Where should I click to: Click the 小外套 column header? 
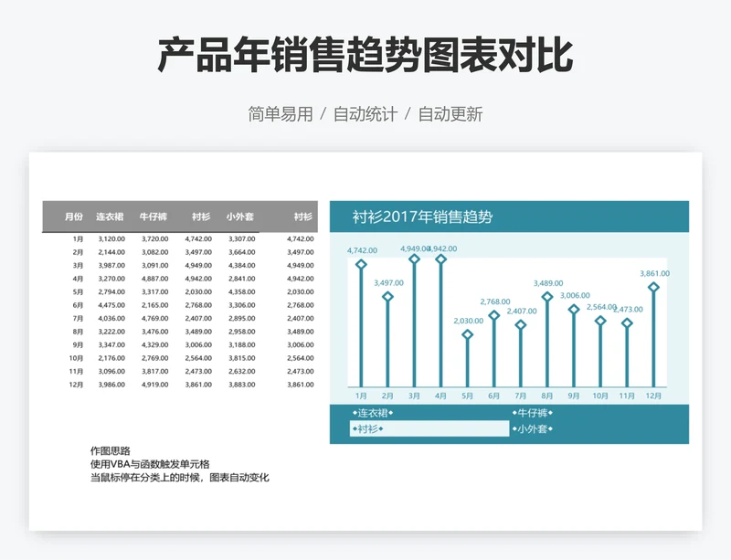tap(240, 217)
